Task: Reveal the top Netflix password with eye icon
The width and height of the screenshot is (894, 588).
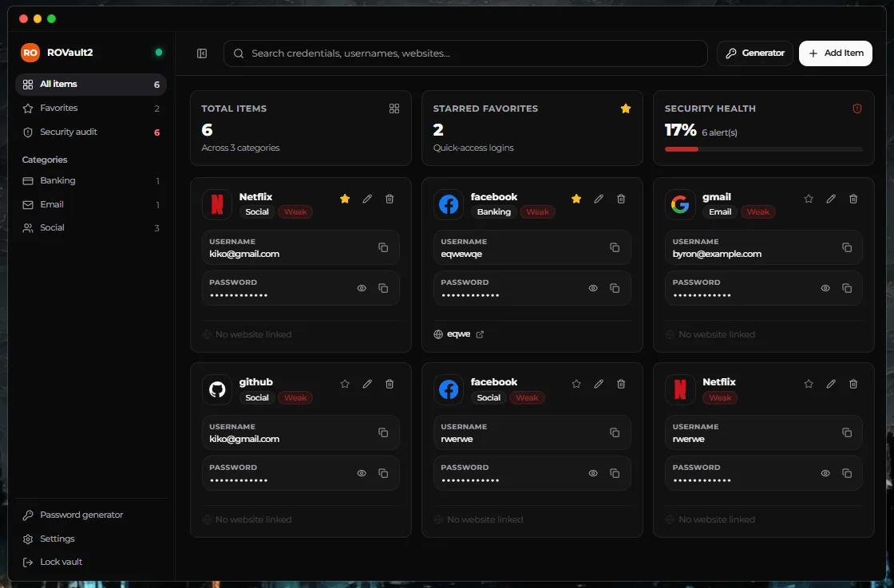Action: tap(362, 288)
